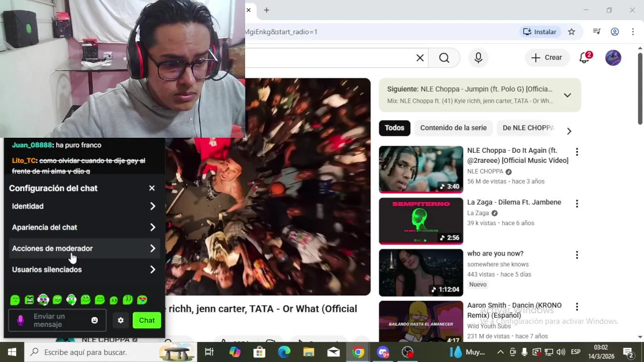Open Acciones de moderador submenu
644x362 pixels.
[x=84, y=248]
